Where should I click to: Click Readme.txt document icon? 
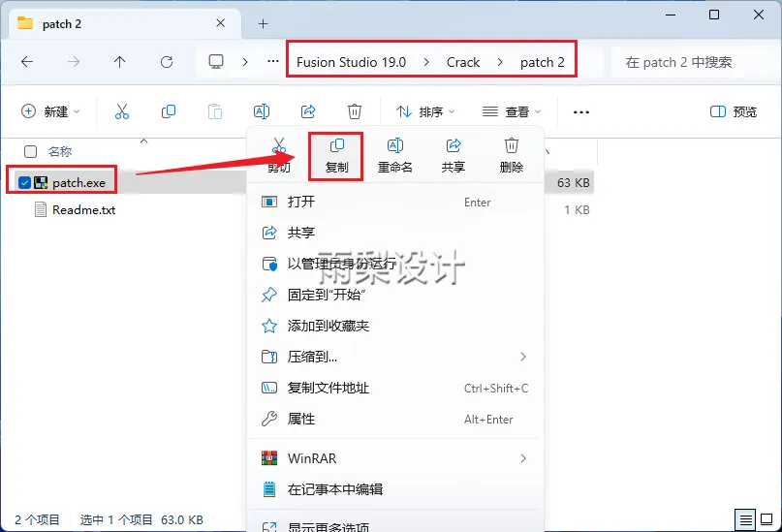41,209
